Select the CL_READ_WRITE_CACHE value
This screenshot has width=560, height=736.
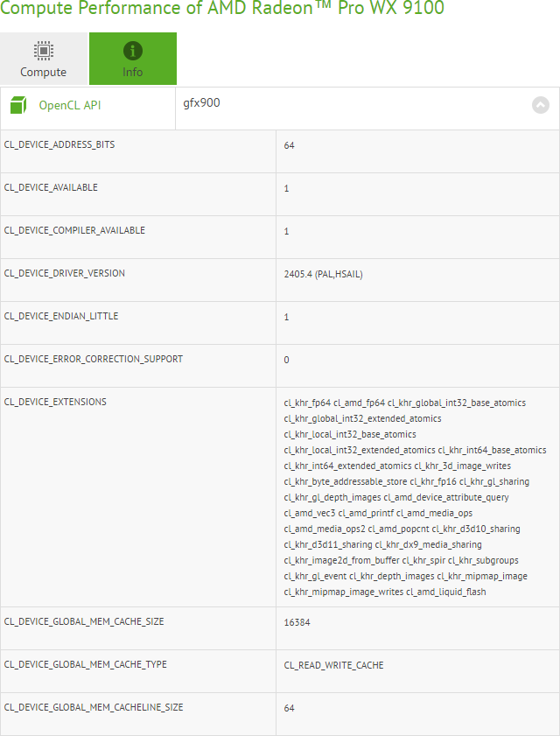(333, 665)
